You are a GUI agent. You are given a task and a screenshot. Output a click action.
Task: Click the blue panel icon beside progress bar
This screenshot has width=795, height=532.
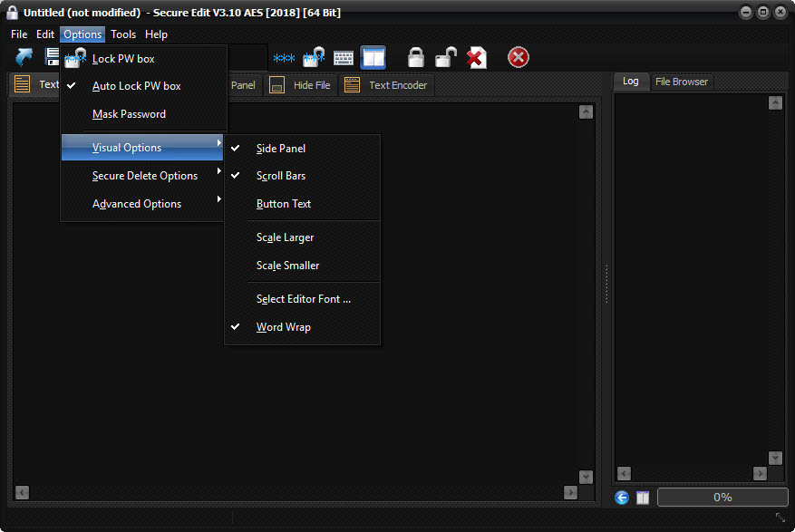643,498
